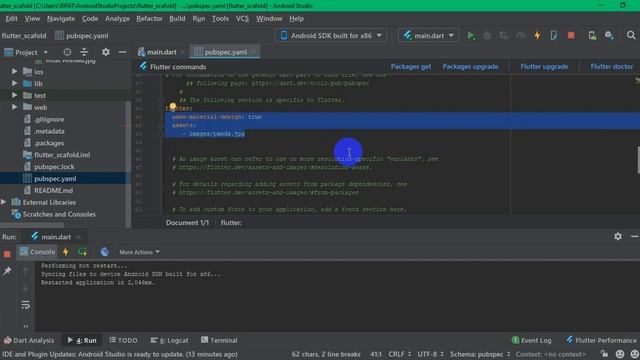Image resolution: width=640 pixels, height=360 pixels.
Task: Expand the lib folder
Action: (x=14, y=83)
